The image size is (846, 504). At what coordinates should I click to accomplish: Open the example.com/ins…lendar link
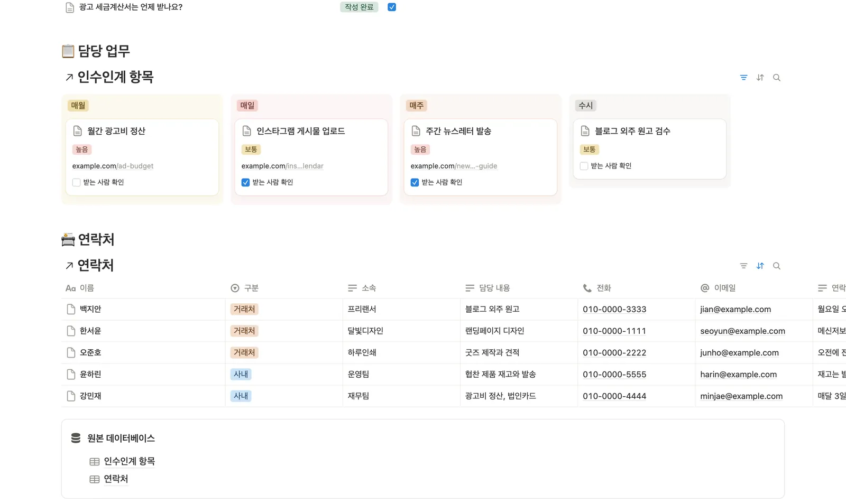point(282,166)
